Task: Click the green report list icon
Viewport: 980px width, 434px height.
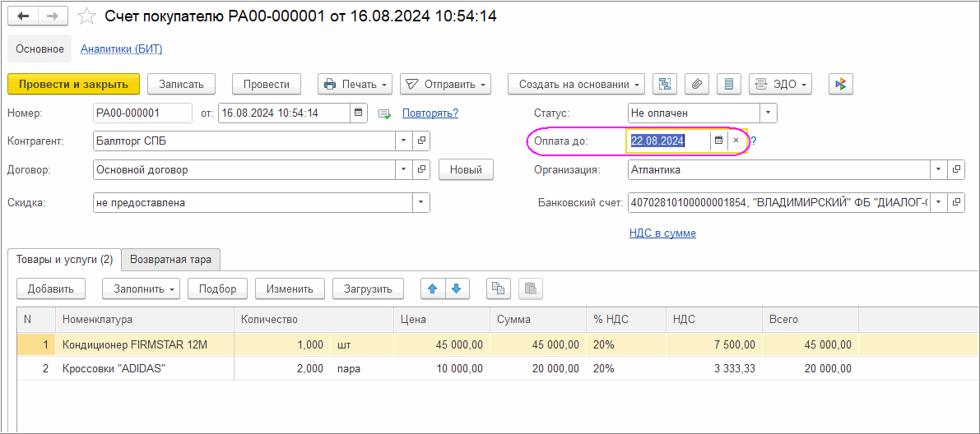Action: point(385,113)
